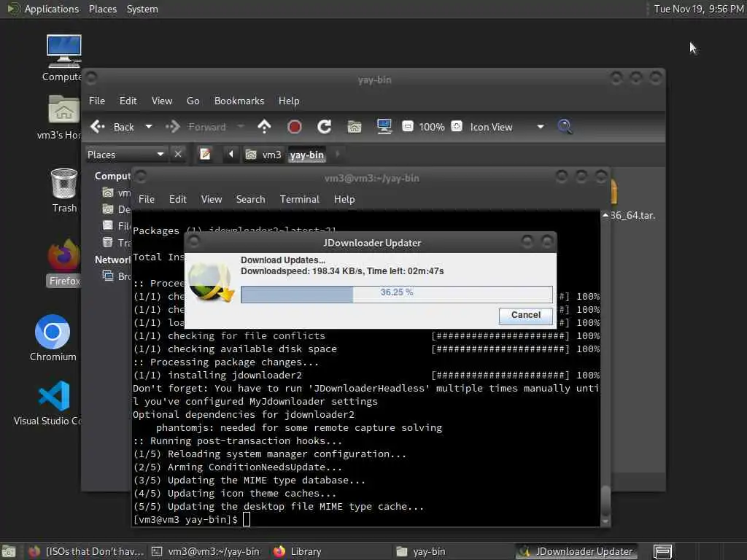Reload the current folder
Viewport: 747px width, 560px height.
[324, 127]
